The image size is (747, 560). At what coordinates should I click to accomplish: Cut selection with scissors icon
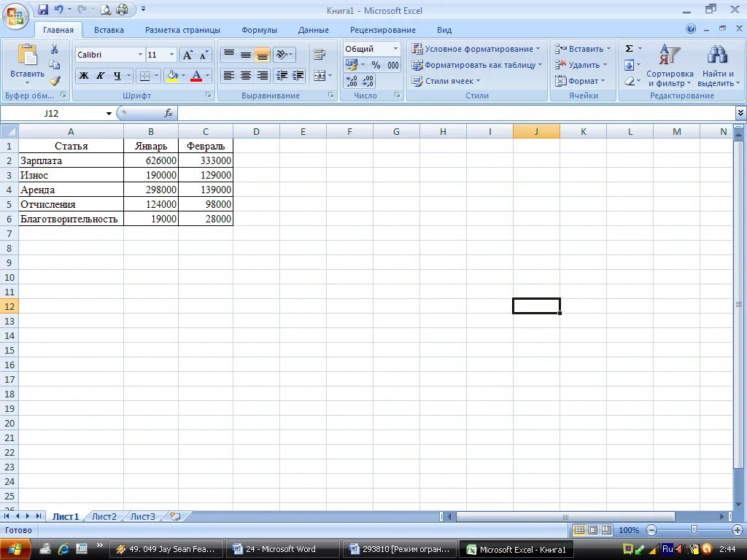[x=54, y=49]
